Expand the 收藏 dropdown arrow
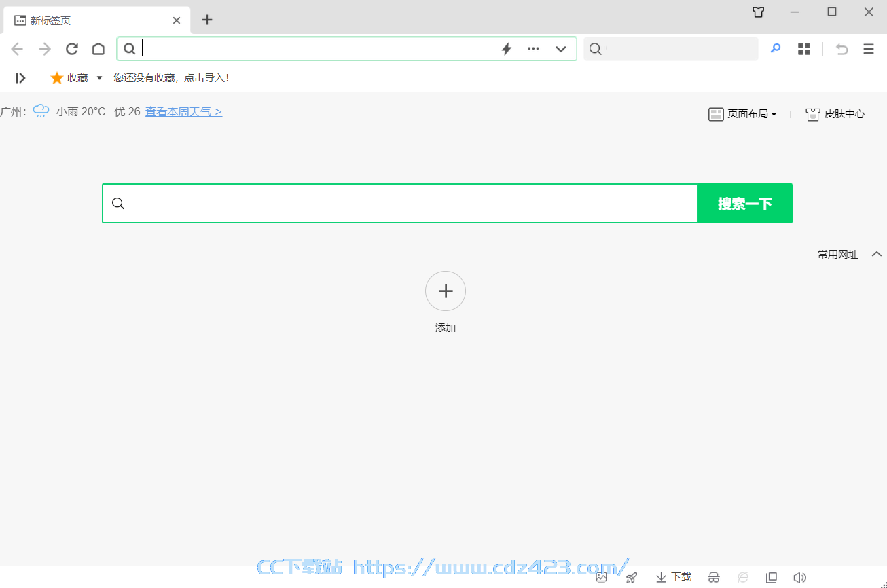 pyautogui.click(x=99, y=78)
